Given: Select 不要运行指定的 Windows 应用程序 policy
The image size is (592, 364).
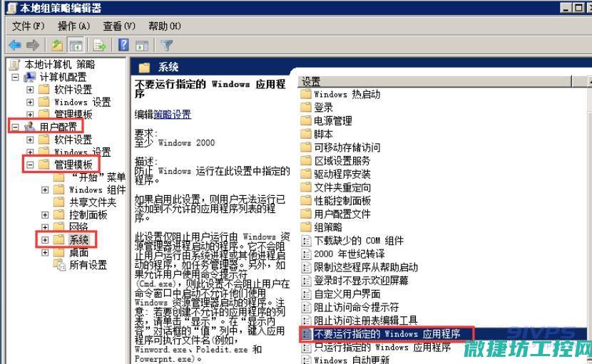Looking at the screenshot, I should (x=387, y=334).
